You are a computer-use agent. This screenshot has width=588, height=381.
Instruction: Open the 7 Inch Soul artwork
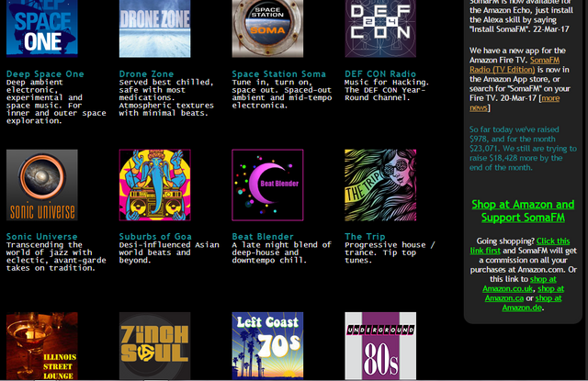coord(155,346)
